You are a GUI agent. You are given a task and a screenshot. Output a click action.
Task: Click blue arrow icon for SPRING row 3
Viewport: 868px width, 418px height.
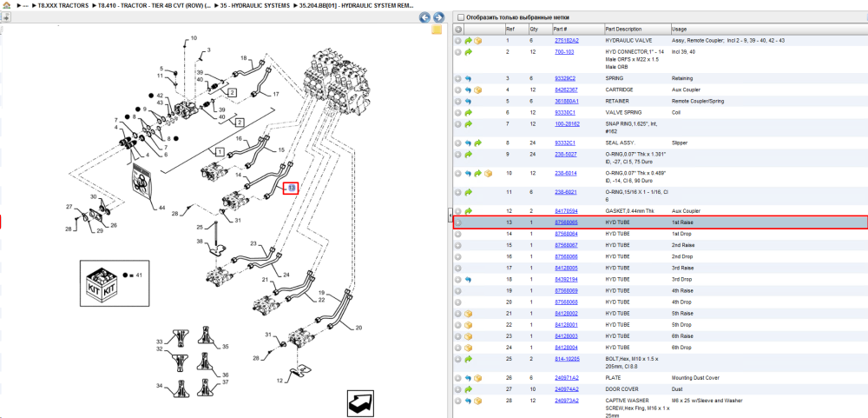pyautogui.click(x=468, y=78)
